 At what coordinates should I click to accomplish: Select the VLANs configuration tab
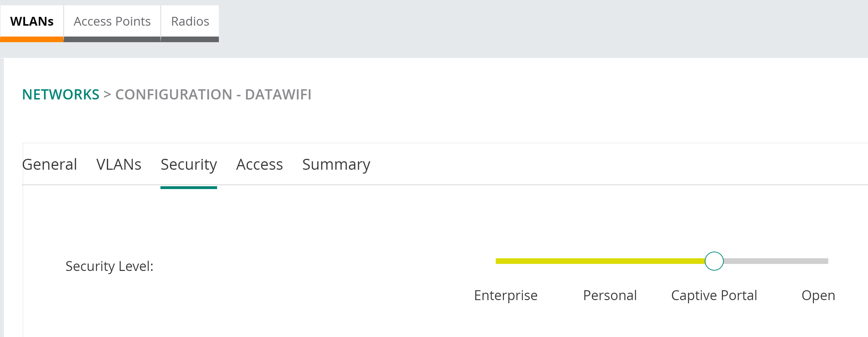pyautogui.click(x=119, y=164)
